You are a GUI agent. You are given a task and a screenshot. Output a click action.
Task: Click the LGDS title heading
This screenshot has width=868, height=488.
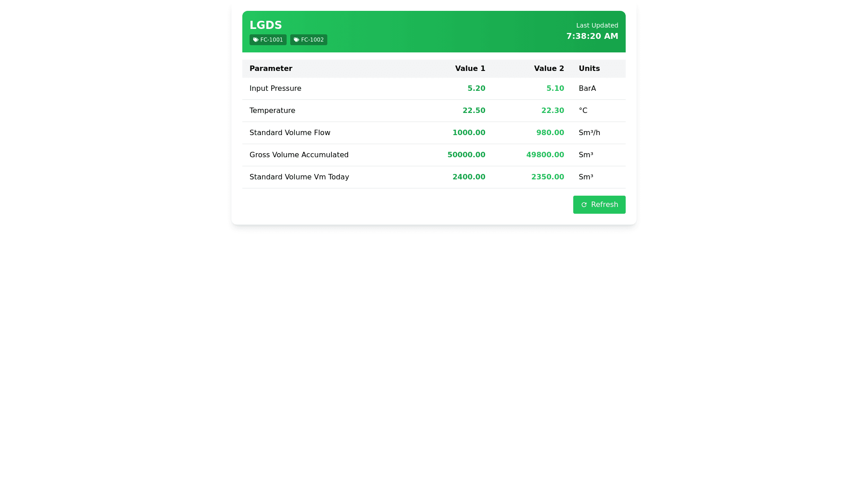click(265, 25)
